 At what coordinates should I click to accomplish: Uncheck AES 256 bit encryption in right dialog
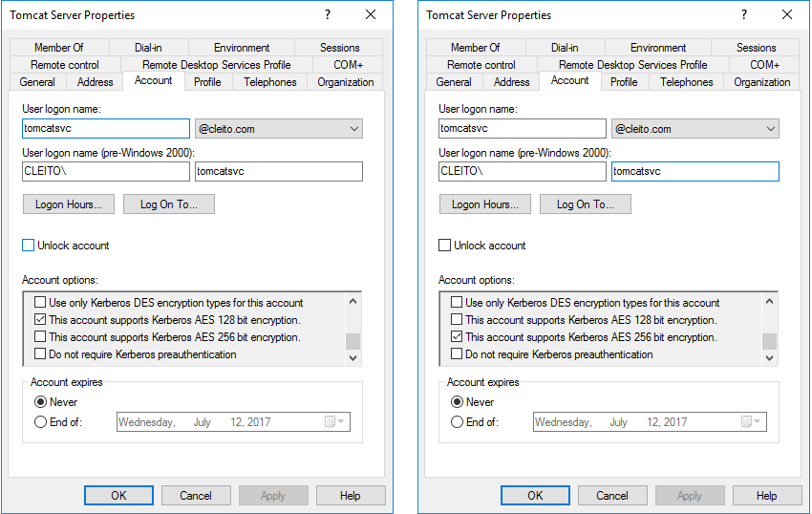457,336
